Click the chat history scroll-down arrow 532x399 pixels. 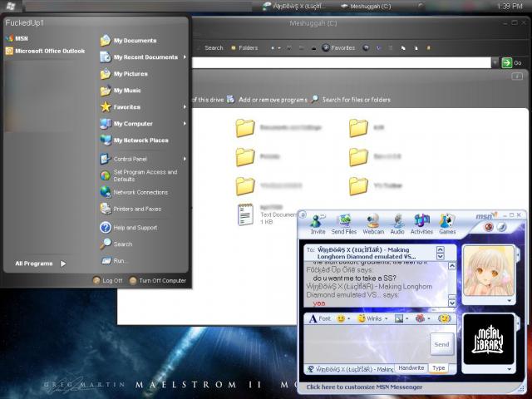[x=452, y=303]
